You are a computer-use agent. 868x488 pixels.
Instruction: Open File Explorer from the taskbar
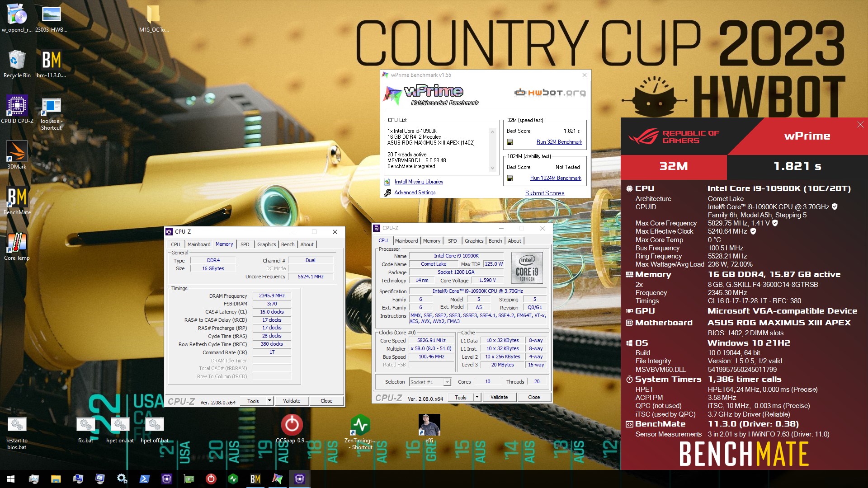pos(56,479)
